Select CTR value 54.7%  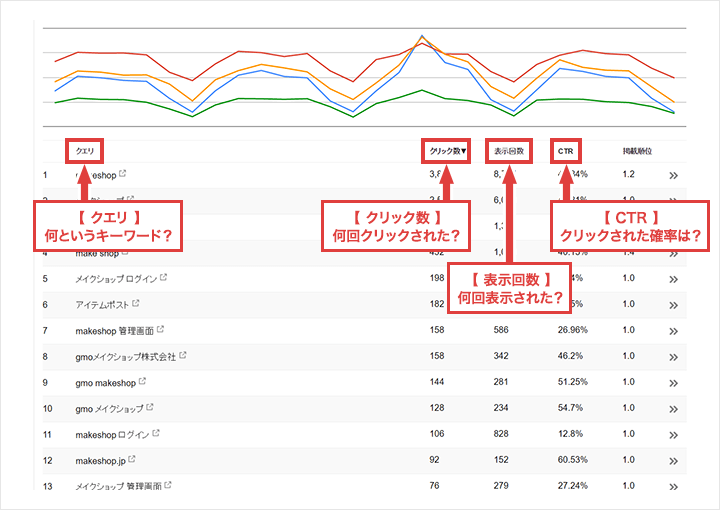(570, 408)
